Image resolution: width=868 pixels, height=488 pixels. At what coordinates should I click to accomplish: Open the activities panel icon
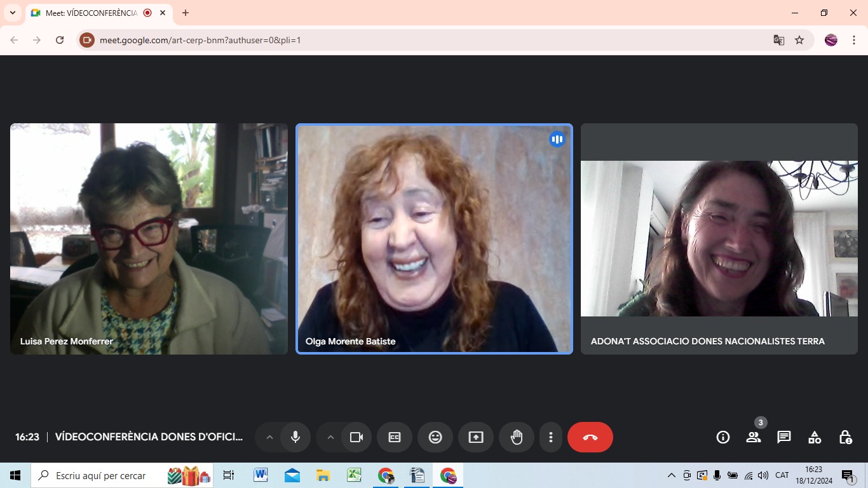815,437
